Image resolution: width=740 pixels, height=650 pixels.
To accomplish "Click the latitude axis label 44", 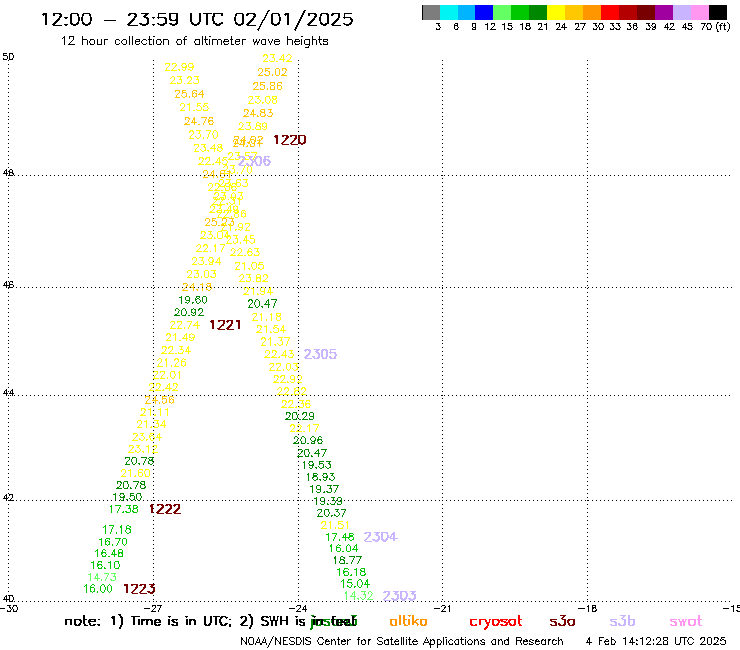I will click(x=8, y=393).
